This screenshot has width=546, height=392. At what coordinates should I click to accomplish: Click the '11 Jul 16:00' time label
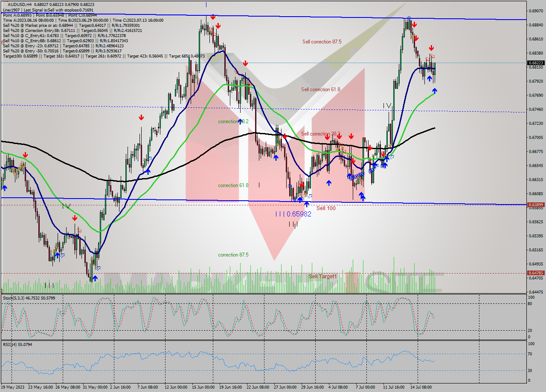[395, 387]
